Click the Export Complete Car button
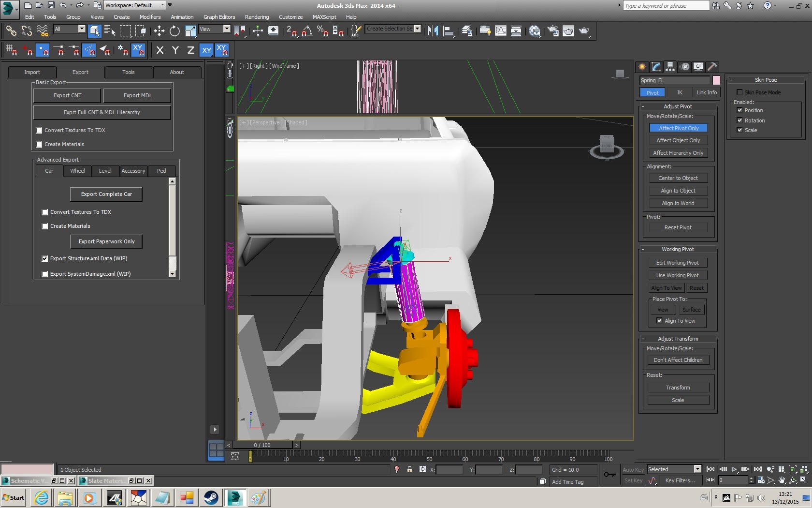 tap(106, 194)
